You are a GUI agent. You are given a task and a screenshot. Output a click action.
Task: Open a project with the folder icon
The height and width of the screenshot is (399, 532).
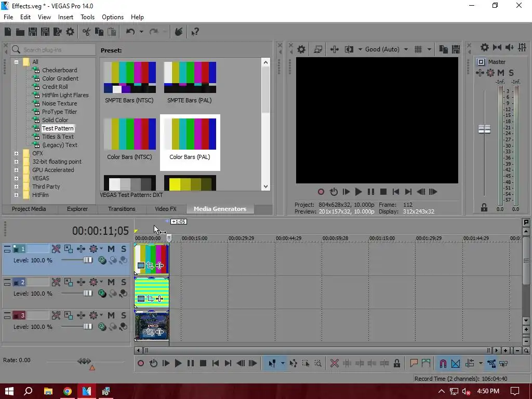click(x=20, y=32)
